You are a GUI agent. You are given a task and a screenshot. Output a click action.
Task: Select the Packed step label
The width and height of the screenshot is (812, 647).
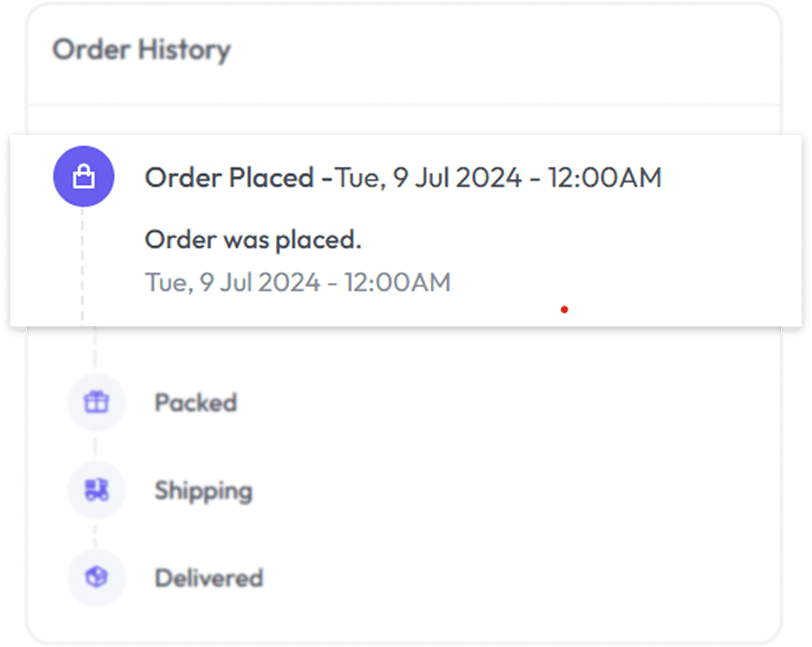coord(196,403)
